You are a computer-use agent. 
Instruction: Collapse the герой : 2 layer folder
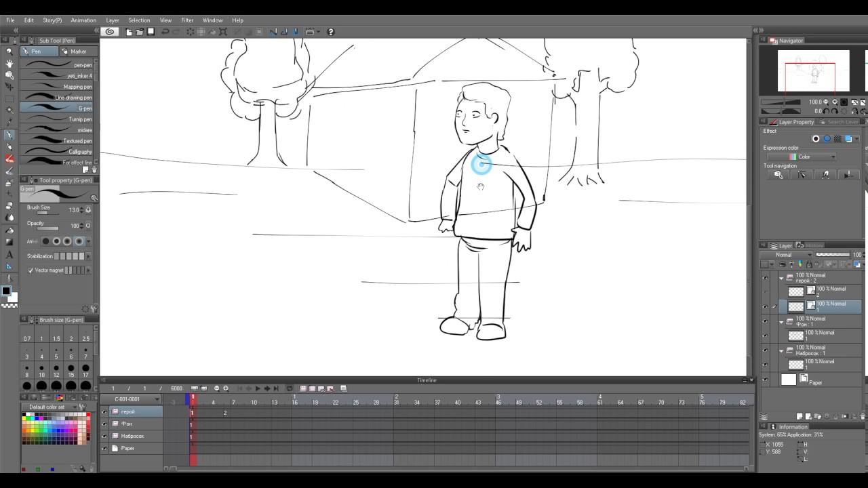(x=781, y=278)
